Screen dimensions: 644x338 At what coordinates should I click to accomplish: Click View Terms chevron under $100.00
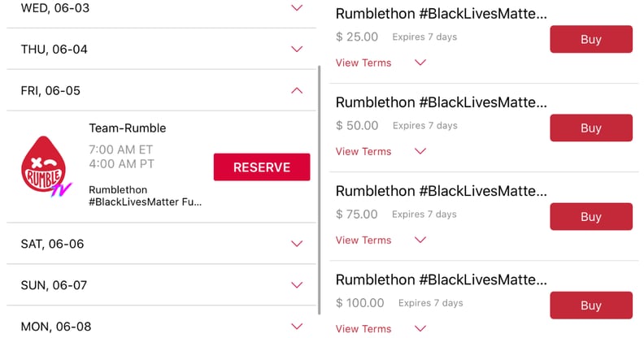420,328
